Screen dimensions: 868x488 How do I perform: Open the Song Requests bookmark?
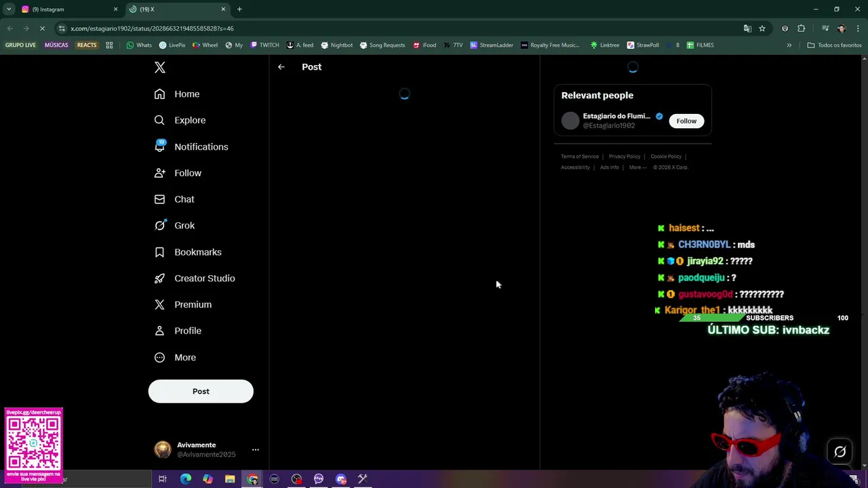click(382, 45)
